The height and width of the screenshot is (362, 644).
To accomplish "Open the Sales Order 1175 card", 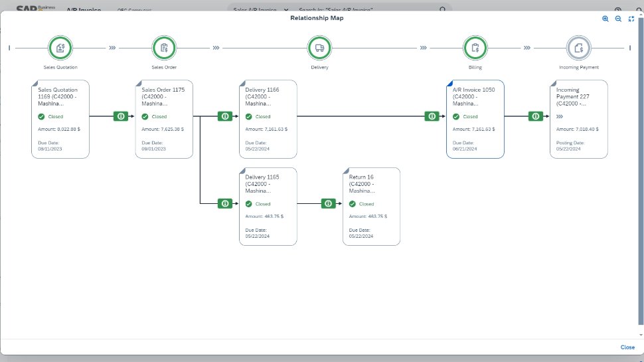I will point(164,120).
